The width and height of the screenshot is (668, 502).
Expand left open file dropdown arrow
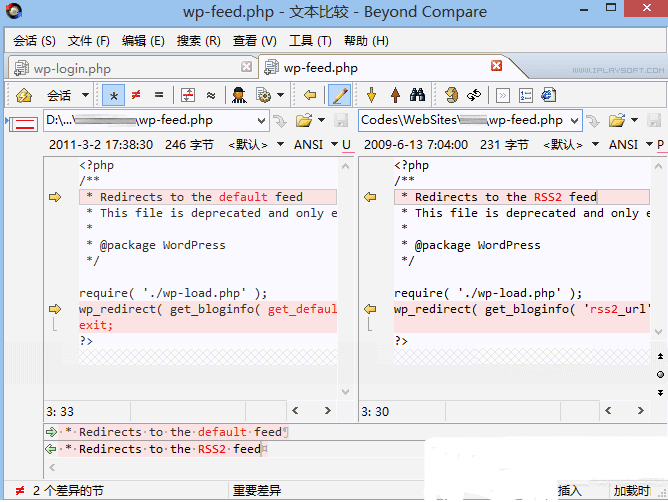coord(322,120)
